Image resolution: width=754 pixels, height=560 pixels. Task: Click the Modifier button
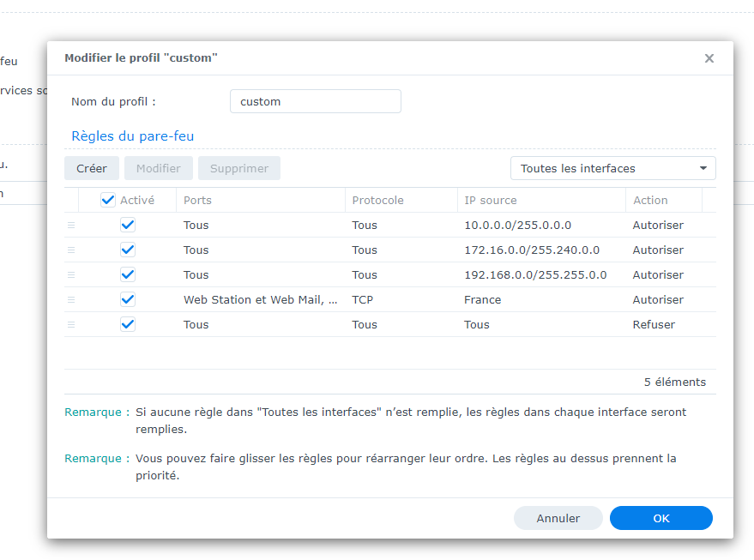158,168
